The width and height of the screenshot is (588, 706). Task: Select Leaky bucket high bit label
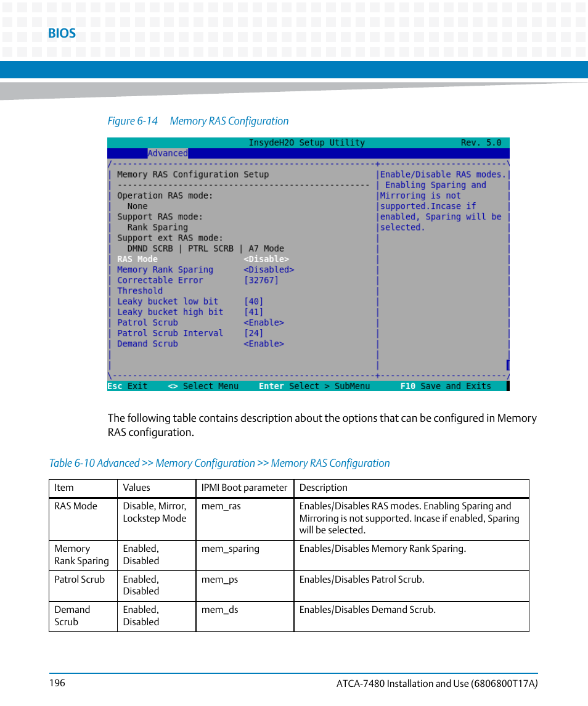click(x=170, y=312)
